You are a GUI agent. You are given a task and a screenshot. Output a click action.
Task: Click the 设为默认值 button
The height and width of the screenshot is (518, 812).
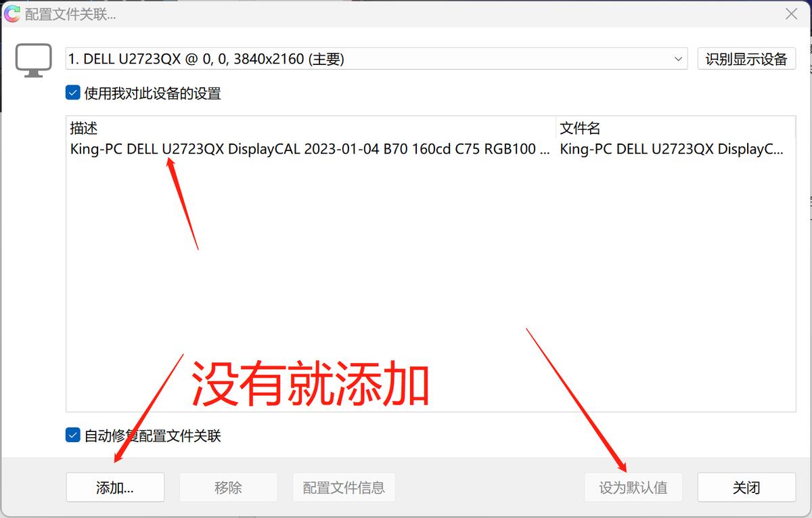(633, 487)
